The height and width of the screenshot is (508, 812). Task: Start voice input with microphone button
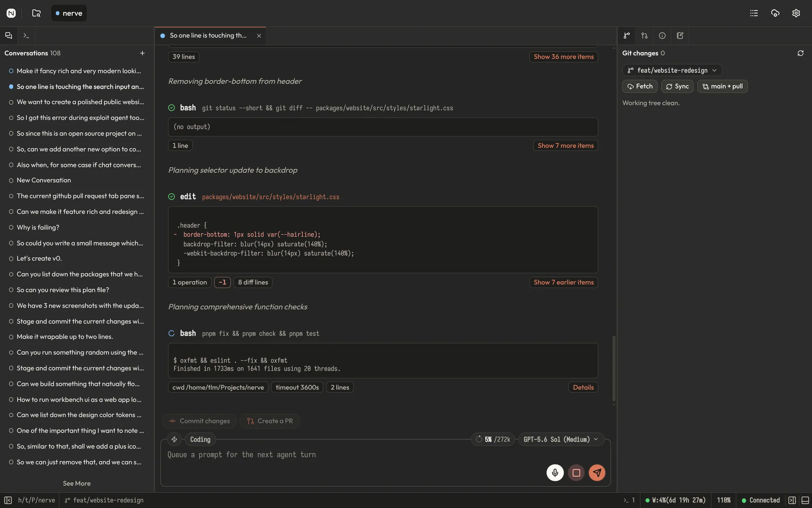coord(555,473)
